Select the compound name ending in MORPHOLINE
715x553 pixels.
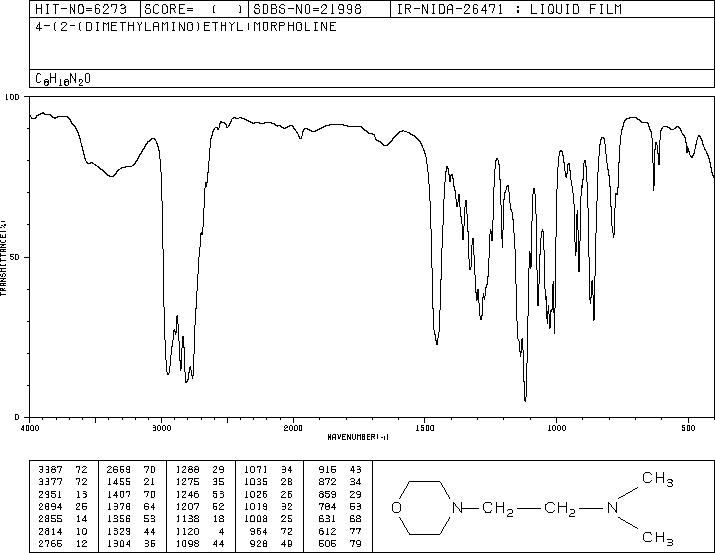186,26
